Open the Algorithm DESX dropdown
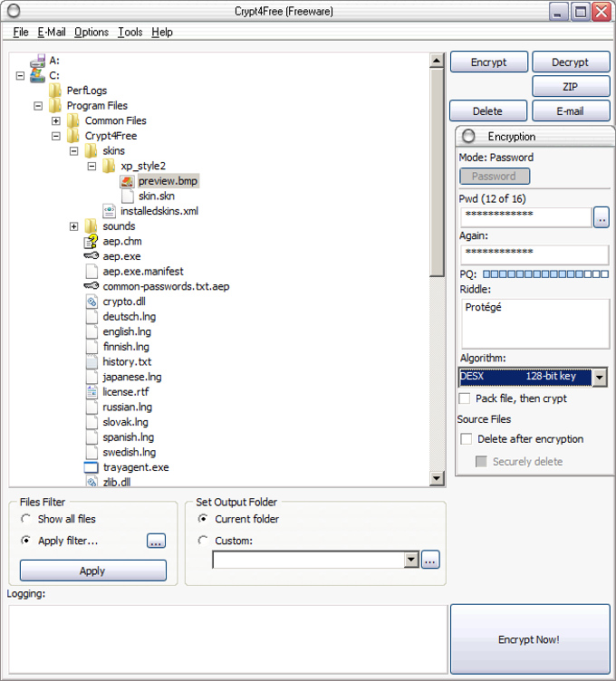Viewport: 616px width, 681px height. pos(600,377)
